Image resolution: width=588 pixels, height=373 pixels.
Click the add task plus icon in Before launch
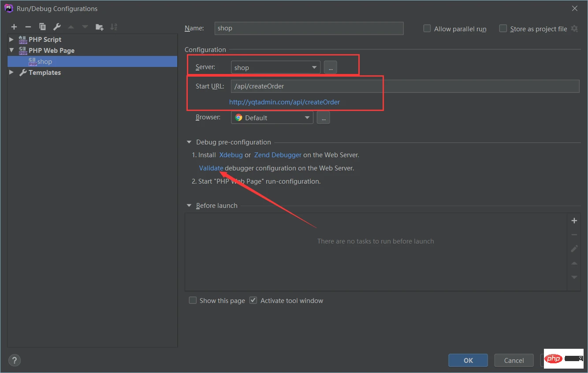574,221
